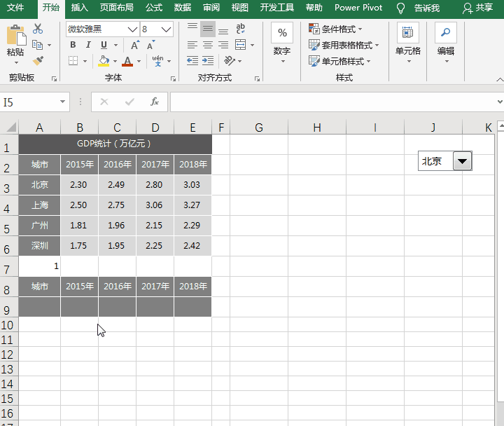The width and height of the screenshot is (504, 426).
Task: Align text to vertical middle
Action: tap(208, 29)
